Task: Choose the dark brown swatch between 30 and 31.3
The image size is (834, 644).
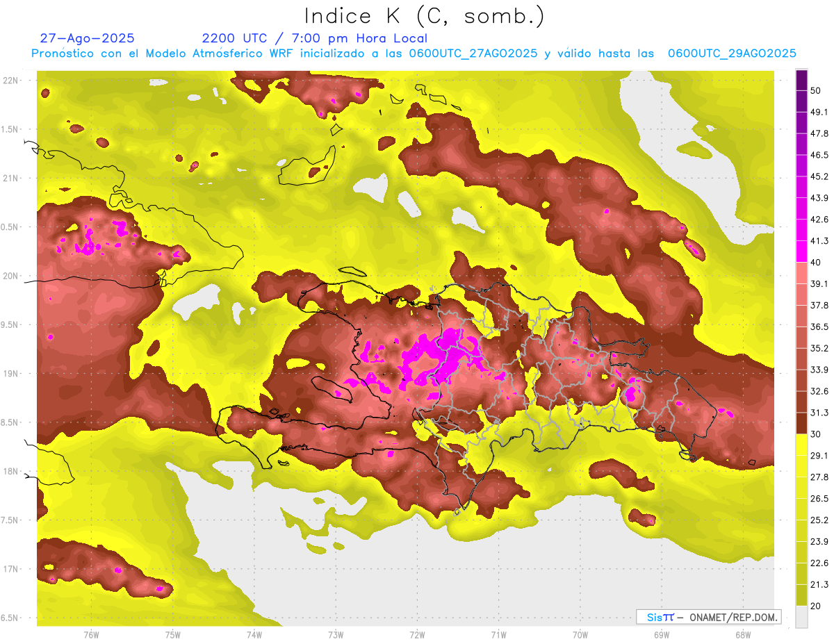Action: pyautogui.click(x=801, y=423)
